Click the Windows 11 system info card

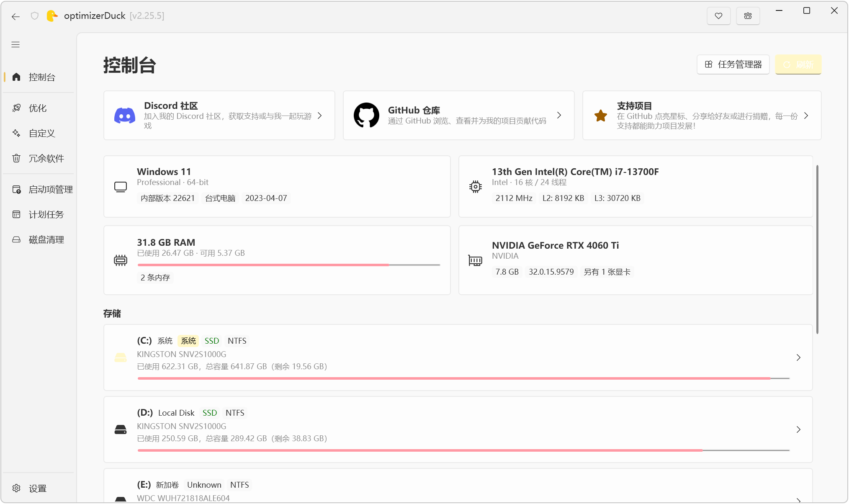click(x=277, y=187)
